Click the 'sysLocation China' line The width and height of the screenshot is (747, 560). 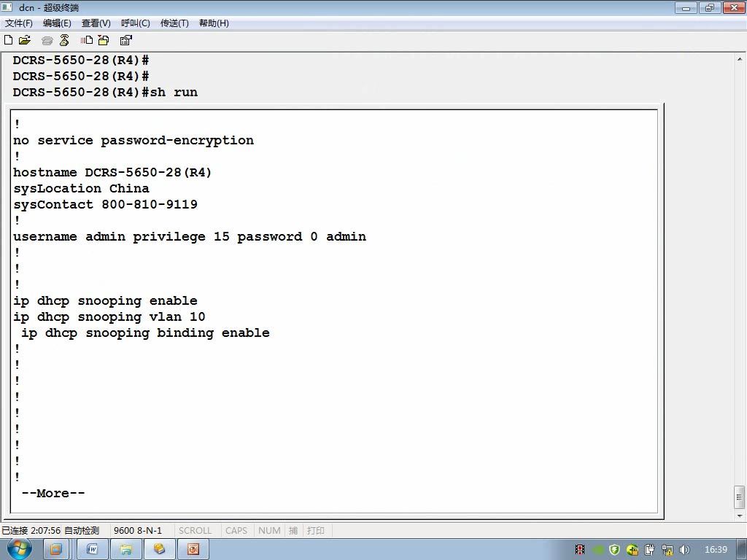(x=81, y=189)
